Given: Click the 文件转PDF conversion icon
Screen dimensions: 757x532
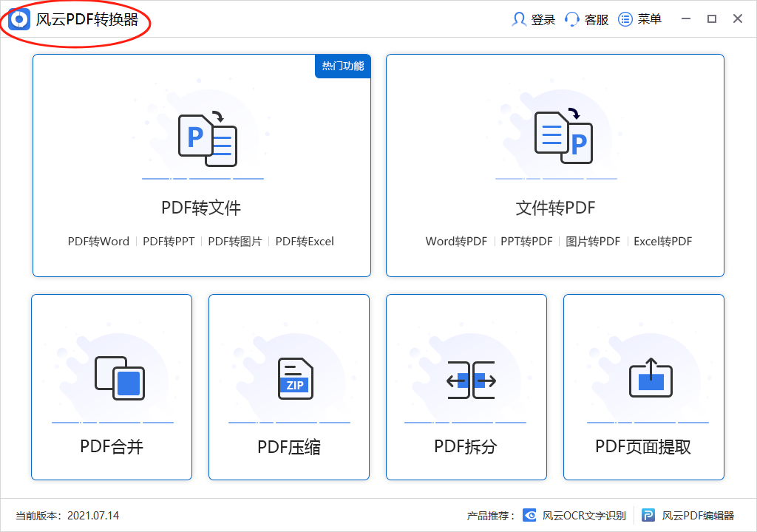Looking at the screenshot, I should (x=563, y=136).
